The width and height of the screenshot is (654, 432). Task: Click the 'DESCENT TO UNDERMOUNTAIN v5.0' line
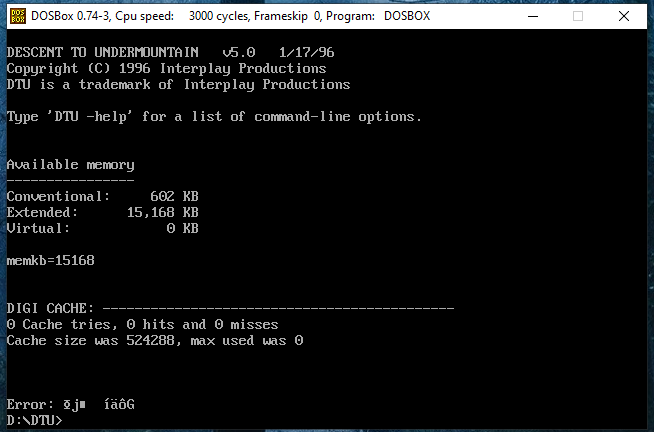pyautogui.click(x=170, y=53)
